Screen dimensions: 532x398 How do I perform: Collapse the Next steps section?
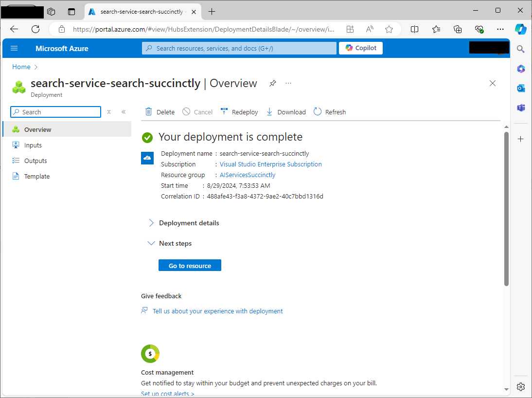(x=170, y=243)
